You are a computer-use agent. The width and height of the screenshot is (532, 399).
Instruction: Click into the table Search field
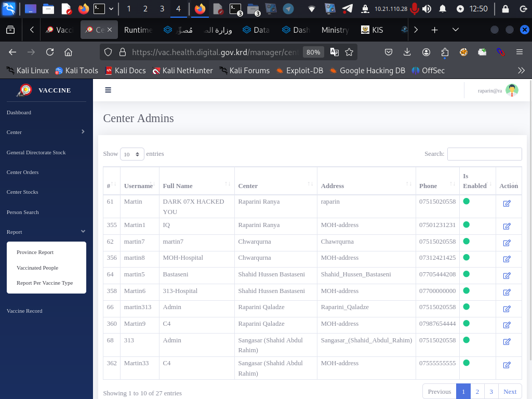click(x=484, y=154)
